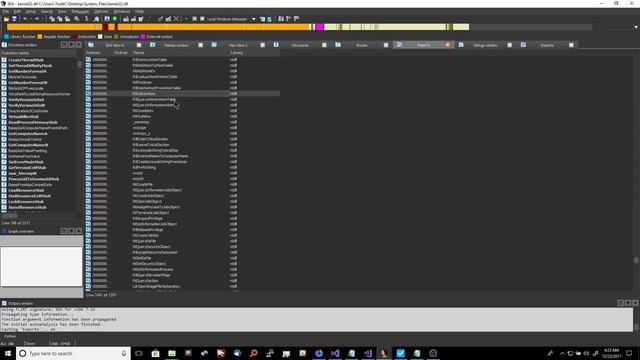This screenshot has height=360, width=640.
Task: Click the icon on Names window tab
Action: pos(153,45)
